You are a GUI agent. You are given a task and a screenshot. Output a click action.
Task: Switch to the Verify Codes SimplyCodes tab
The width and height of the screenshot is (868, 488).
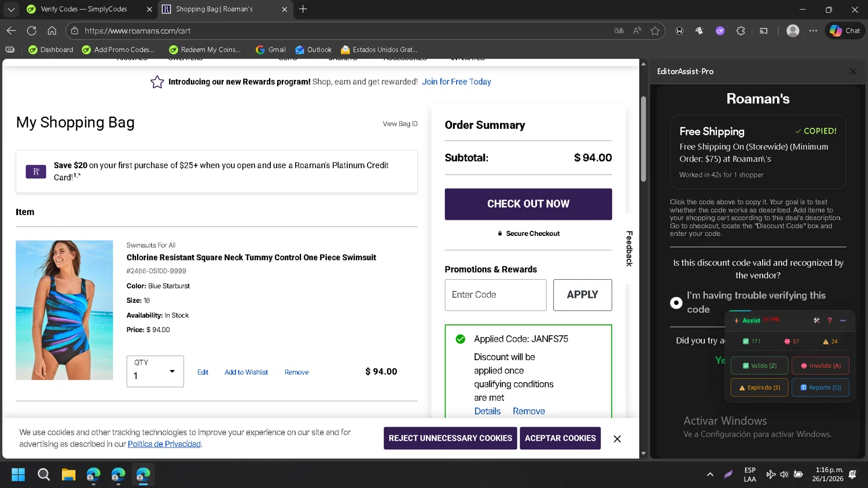click(84, 9)
